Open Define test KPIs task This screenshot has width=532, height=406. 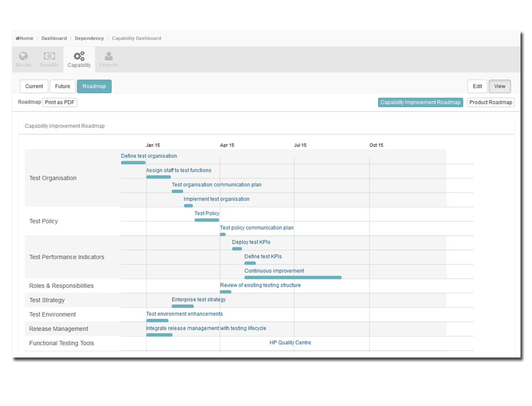click(263, 256)
